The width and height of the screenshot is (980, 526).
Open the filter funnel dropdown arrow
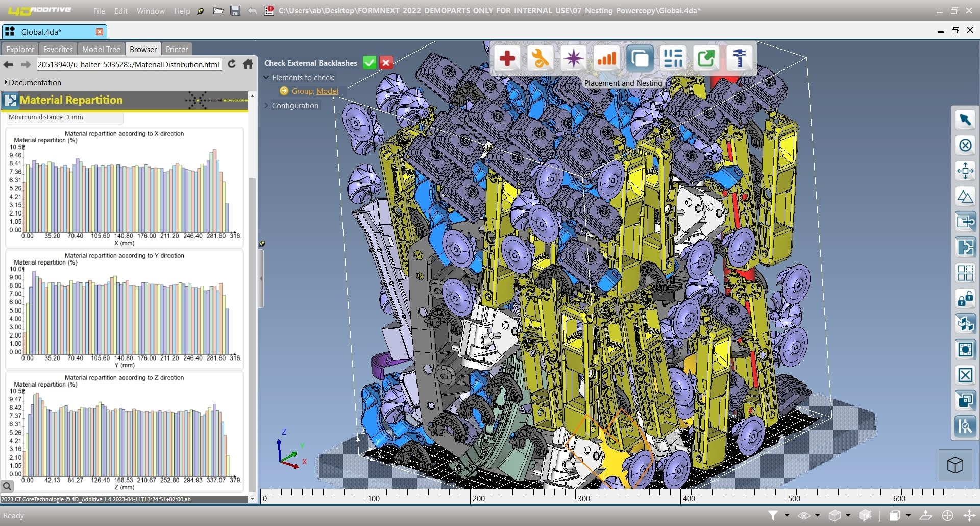(787, 515)
